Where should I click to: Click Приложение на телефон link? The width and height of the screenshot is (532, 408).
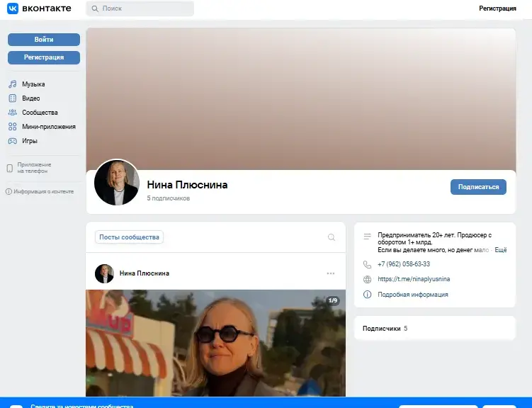[34, 168]
